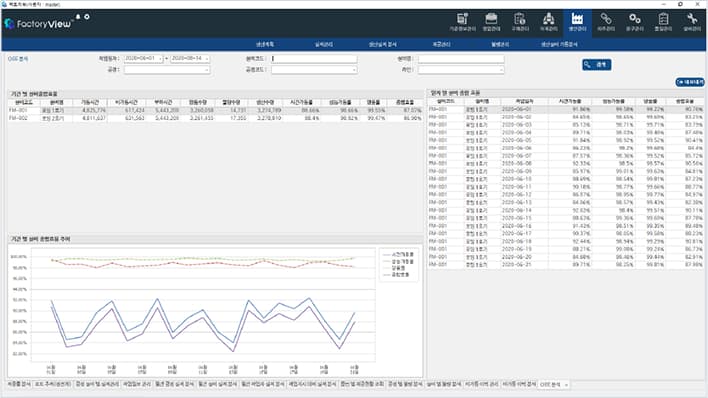Open the wrench-icon equipment management module
Image resolution: width=708 pixels, height=398 pixels.
(691, 23)
